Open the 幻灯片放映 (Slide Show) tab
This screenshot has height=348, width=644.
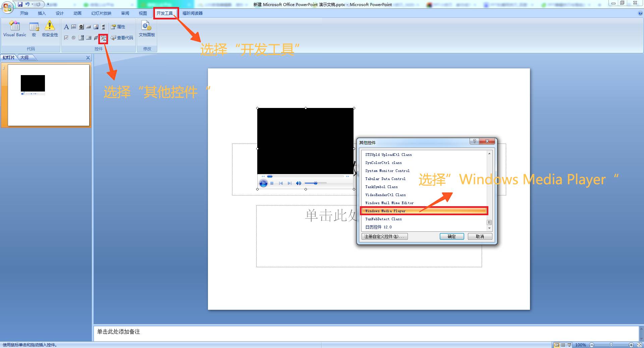tap(101, 13)
